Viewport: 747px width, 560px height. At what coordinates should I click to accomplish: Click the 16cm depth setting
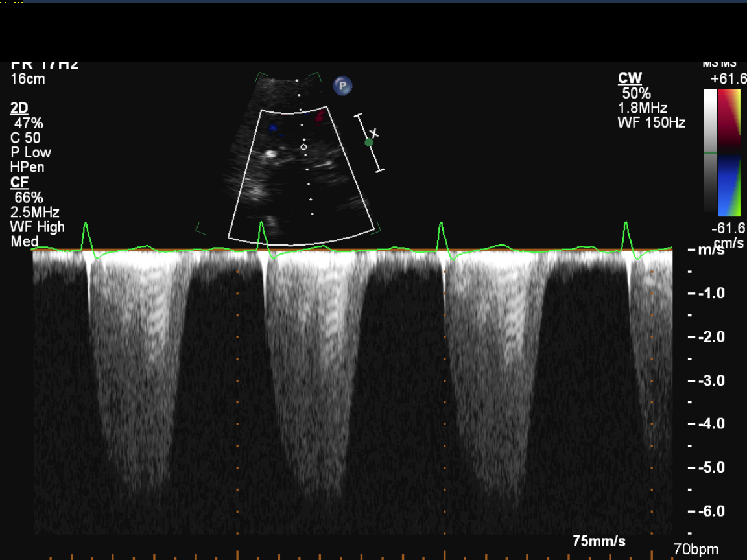coord(28,79)
